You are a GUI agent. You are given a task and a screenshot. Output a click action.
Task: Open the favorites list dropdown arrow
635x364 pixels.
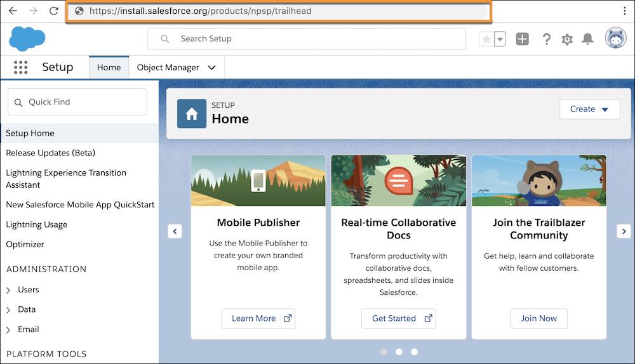pyautogui.click(x=500, y=39)
